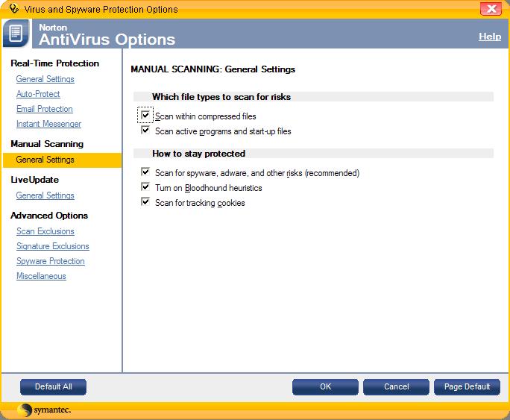Click the Advanced Options heading
Image resolution: width=510 pixels, height=420 pixels.
pos(49,216)
